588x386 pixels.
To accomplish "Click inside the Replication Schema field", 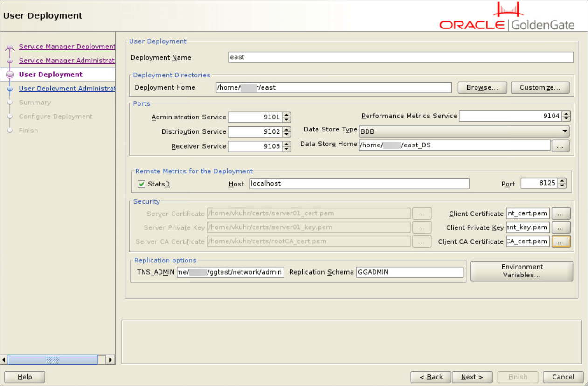I will [x=409, y=272].
